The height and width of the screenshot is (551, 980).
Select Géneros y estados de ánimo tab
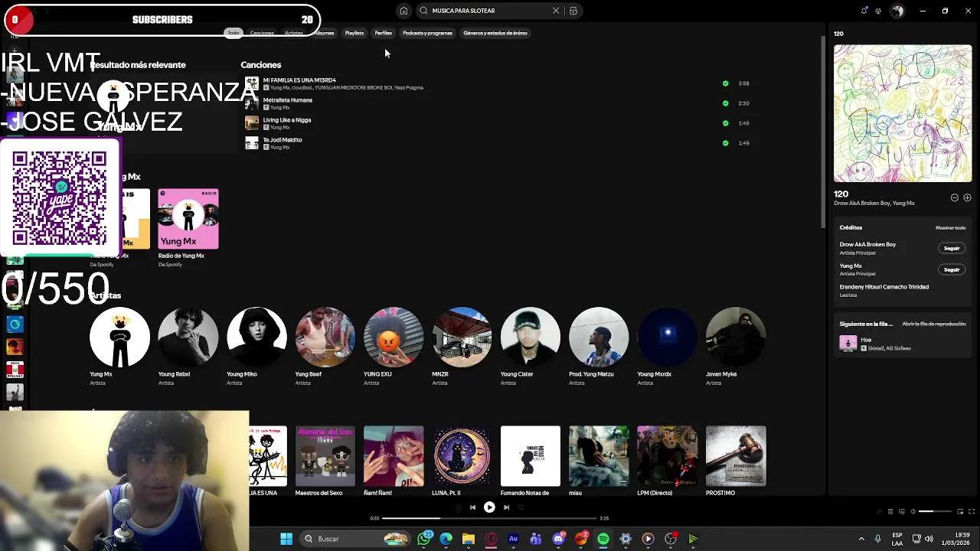click(x=495, y=33)
